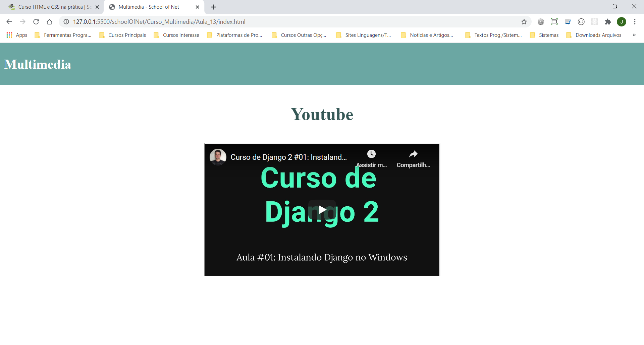Open the Ferramentas Progra... bookmark folder
Image resolution: width=644 pixels, height=345 pixels.
[x=63, y=35]
